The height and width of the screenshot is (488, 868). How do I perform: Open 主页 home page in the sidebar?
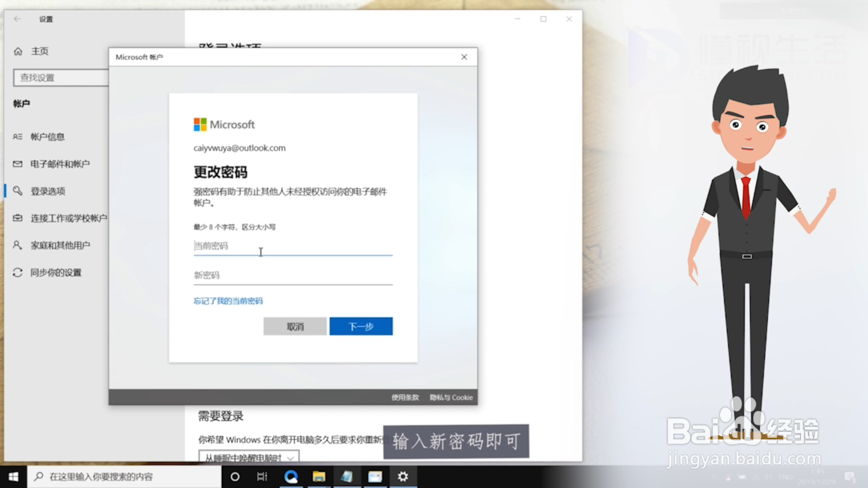pos(39,51)
